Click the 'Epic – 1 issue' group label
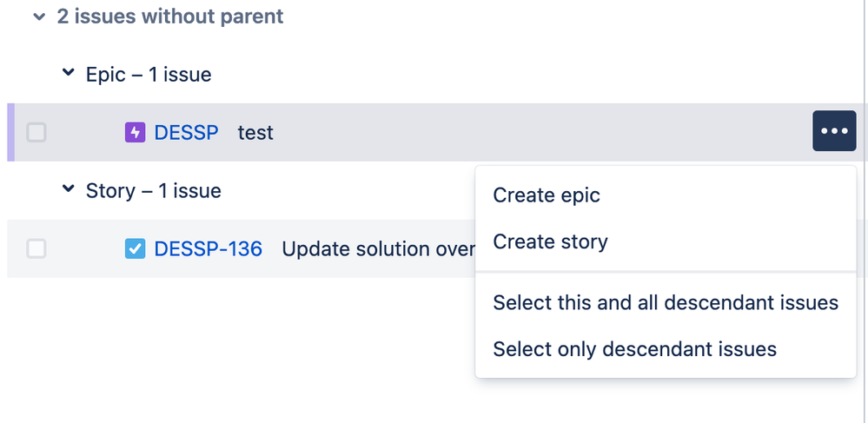The width and height of the screenshot is (868, 423). pyautogui.click(x=149, y=74)
